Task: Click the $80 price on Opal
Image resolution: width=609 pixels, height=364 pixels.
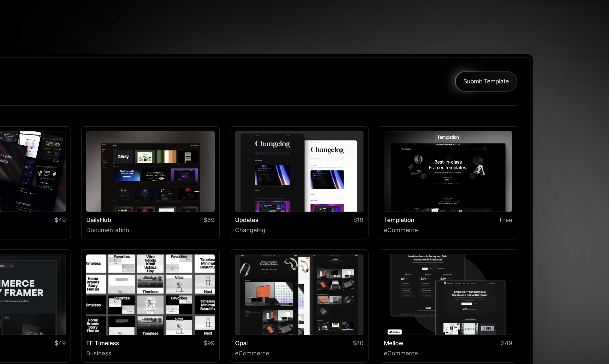Action: [x=358, y=343]
